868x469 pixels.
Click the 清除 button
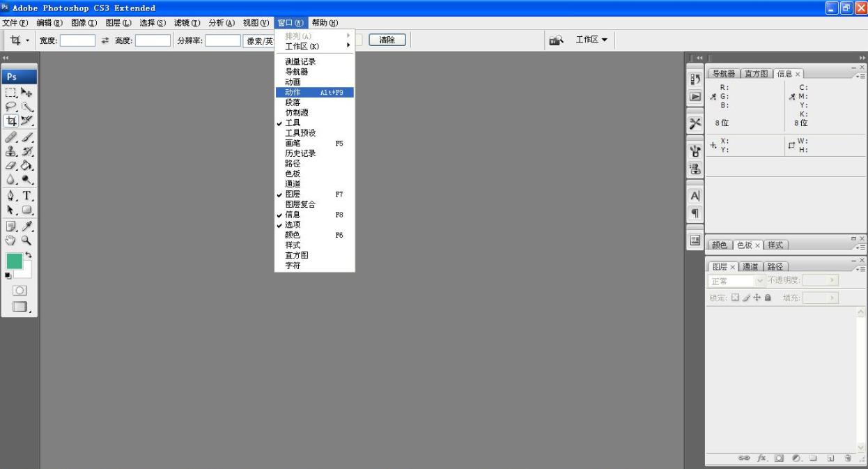point(387,40)
